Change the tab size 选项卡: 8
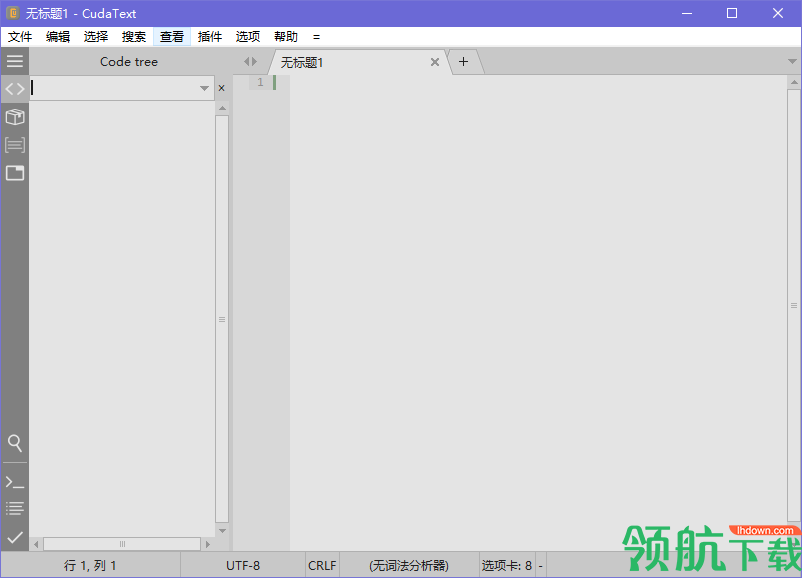 pyautogui.click(x=507, y=565)
